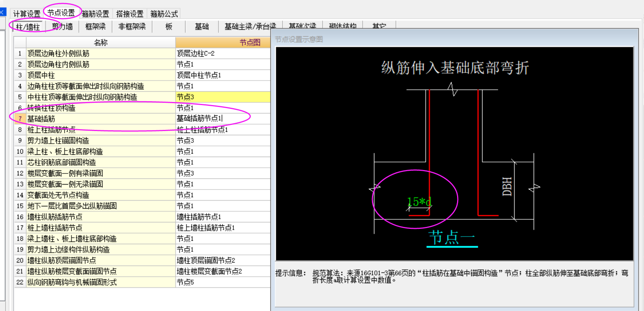The image size is (644, 311).
Task: Select row 剪力墙上柱锚固构造
Action: tap(101, 141)
